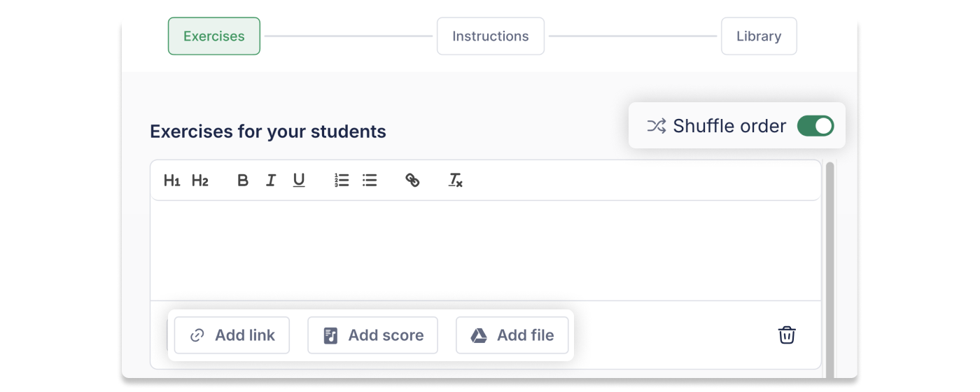This screenshot has height=392, width=980.
Task: Delete exercise with trash icon
Action: [787, 335]
